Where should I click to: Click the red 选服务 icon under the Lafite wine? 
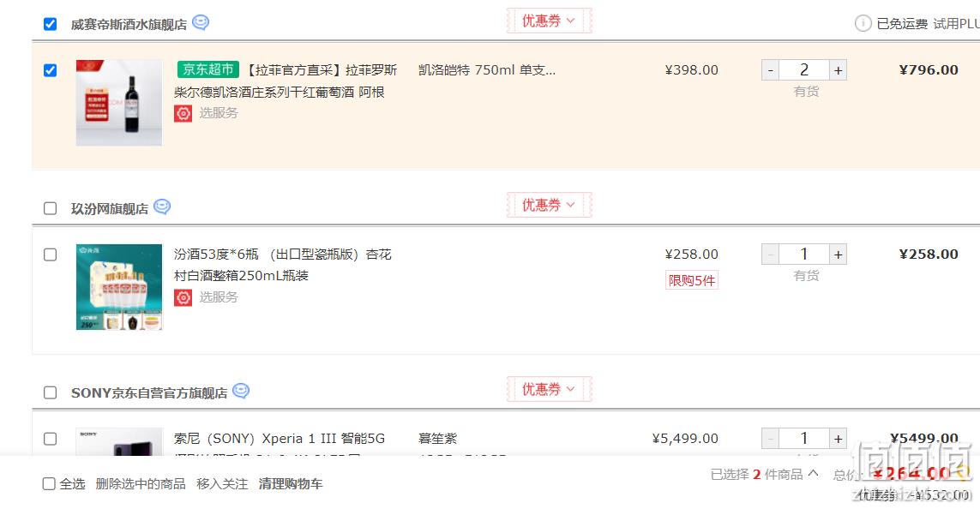click(x=183, y=113)
